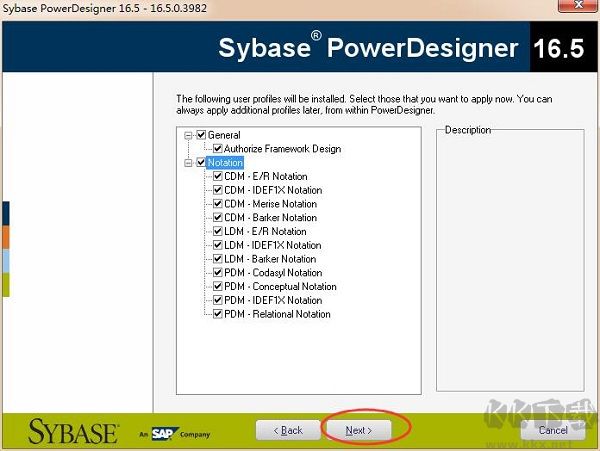This screenshot has width=600, height=451.
Task: Collapse the General tree node
Action: 188,135
